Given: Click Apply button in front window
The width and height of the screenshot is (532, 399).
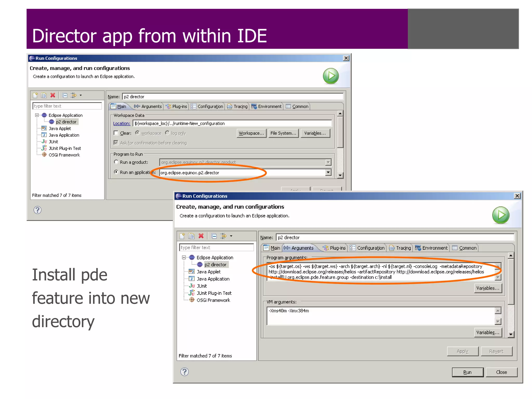Looking at the screenshot, I should tap(462, 351).
